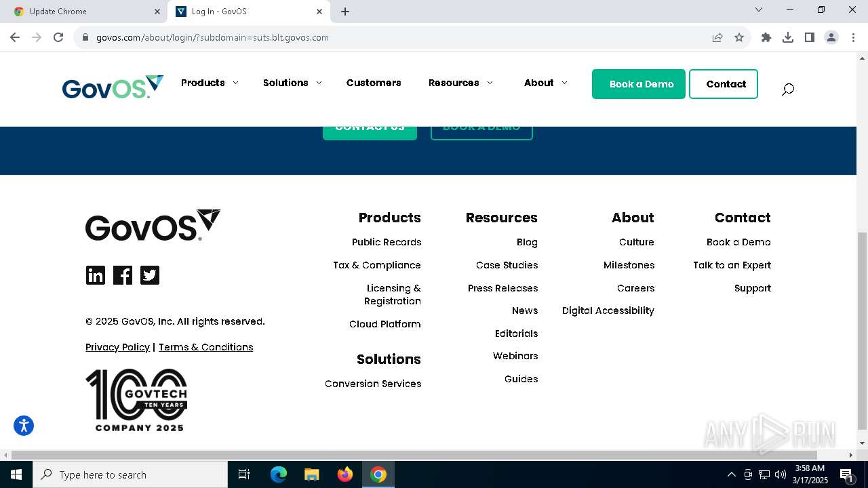Open Press Releases footer link
Screen dimensions: 868x488
click(502, 288)
